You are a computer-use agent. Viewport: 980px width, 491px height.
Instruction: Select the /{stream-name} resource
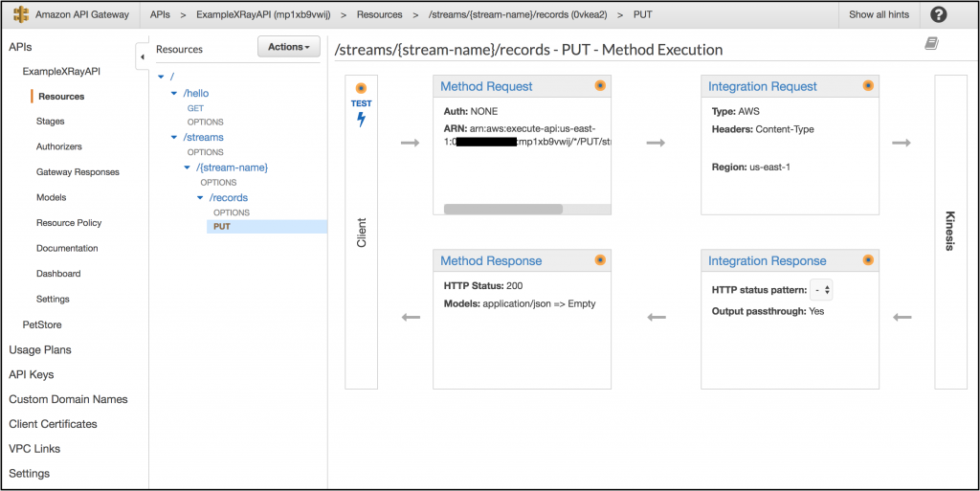point(232,167)
